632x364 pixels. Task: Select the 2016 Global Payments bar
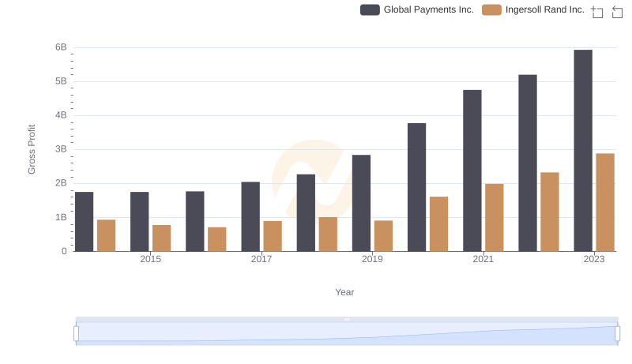tap(195, 221)
